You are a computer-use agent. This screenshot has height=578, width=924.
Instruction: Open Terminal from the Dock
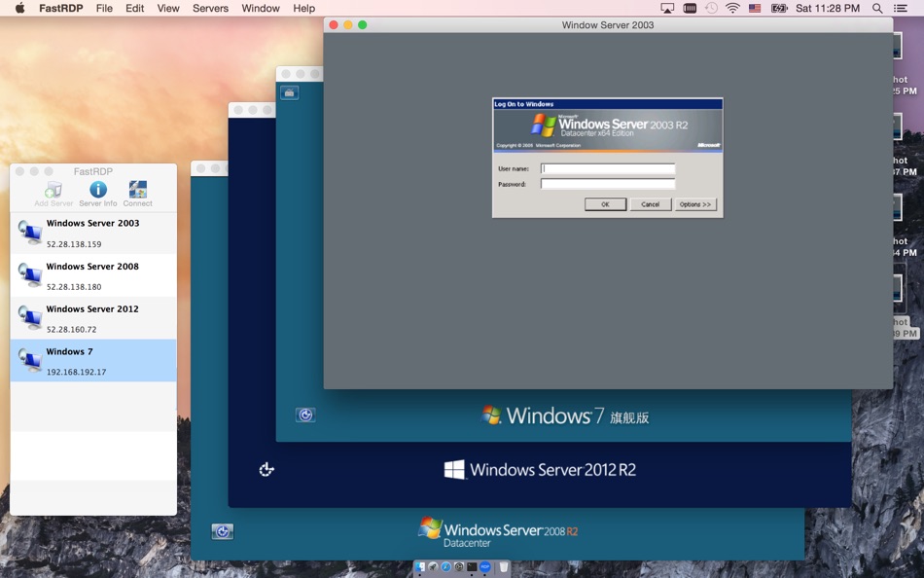click(x=472, y=567)
